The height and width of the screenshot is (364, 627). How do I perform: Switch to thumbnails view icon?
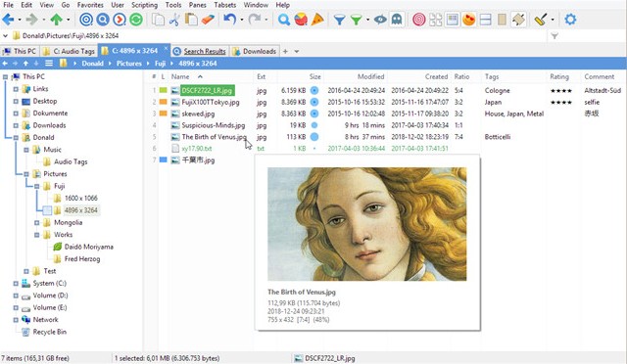(453, 20)
